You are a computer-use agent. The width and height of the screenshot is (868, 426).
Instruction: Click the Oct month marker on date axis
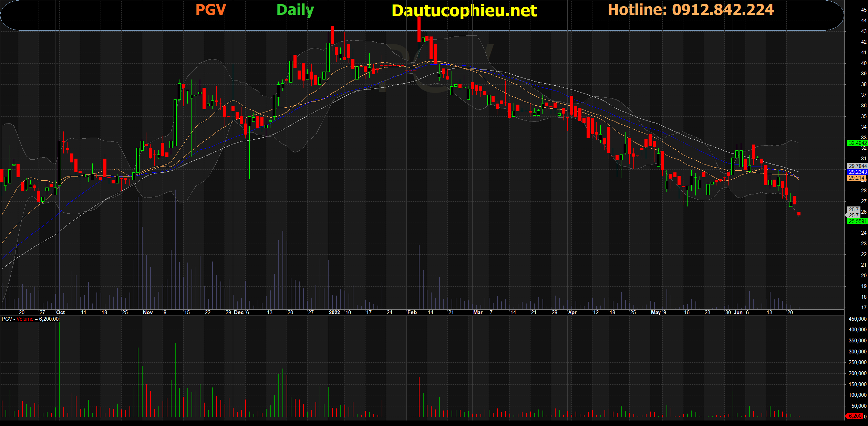pos(60,312)
